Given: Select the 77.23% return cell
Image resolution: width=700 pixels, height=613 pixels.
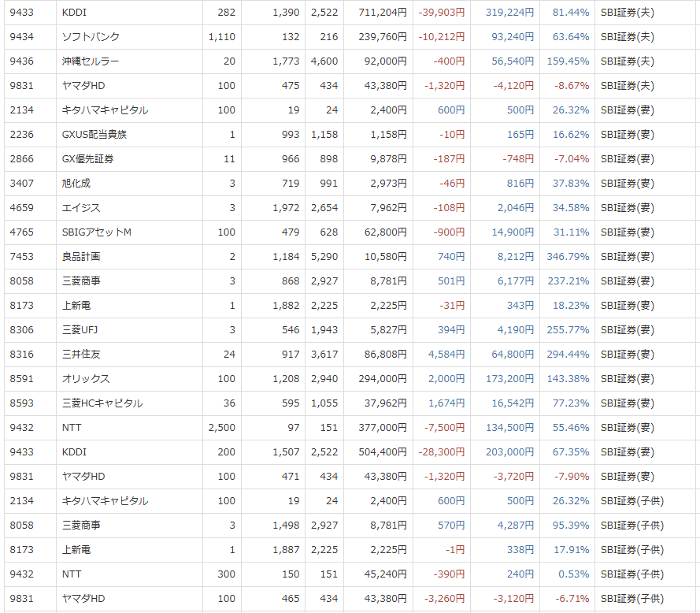Looking at the screenshot, I should pos(571,403).
